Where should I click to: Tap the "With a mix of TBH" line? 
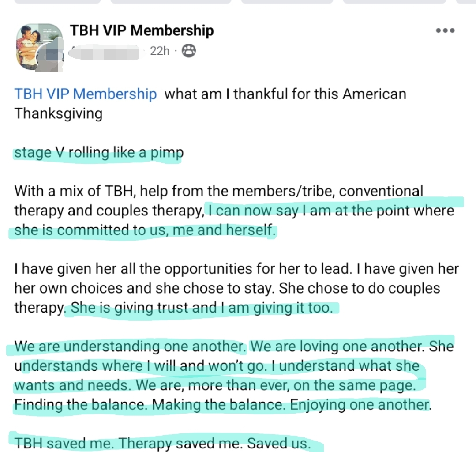[219, 191]
